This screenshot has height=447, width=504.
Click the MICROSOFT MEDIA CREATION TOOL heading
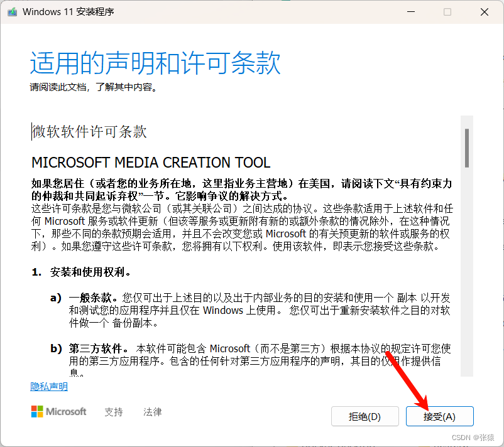click(x=151, y=163)
